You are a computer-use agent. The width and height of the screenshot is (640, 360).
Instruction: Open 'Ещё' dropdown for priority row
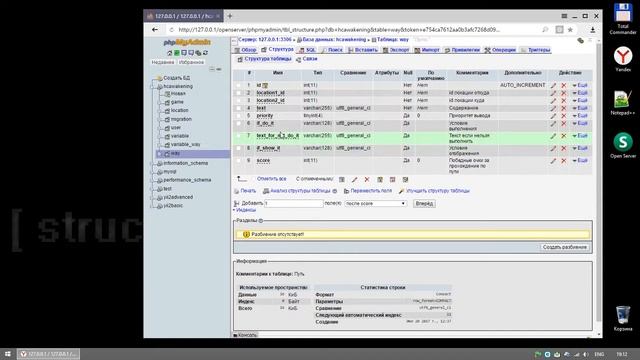[x=580, y=116]
